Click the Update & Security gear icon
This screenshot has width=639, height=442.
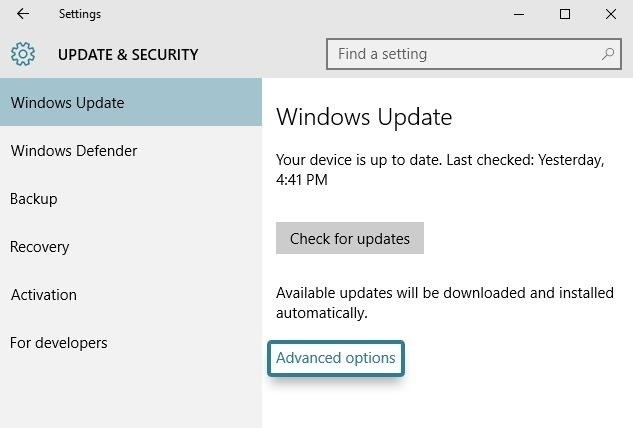tap(23, 54)
